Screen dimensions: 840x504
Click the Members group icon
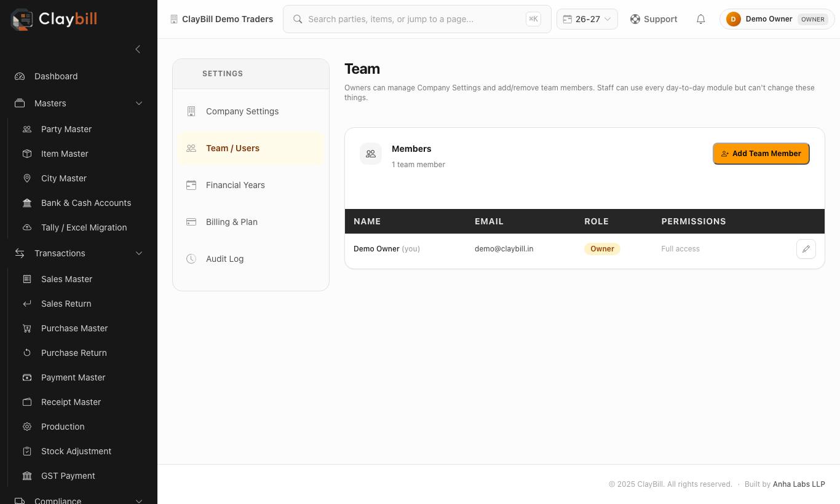[x=371, y=154]
